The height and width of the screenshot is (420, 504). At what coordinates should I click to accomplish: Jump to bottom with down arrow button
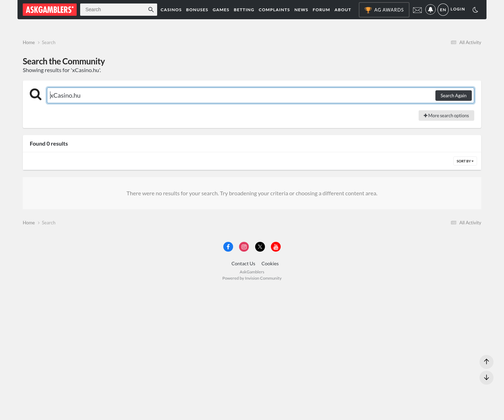[486, 378]
